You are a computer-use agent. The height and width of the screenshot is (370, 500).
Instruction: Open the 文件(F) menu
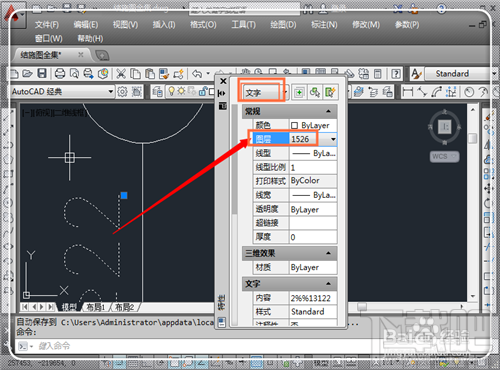[47, 25]
